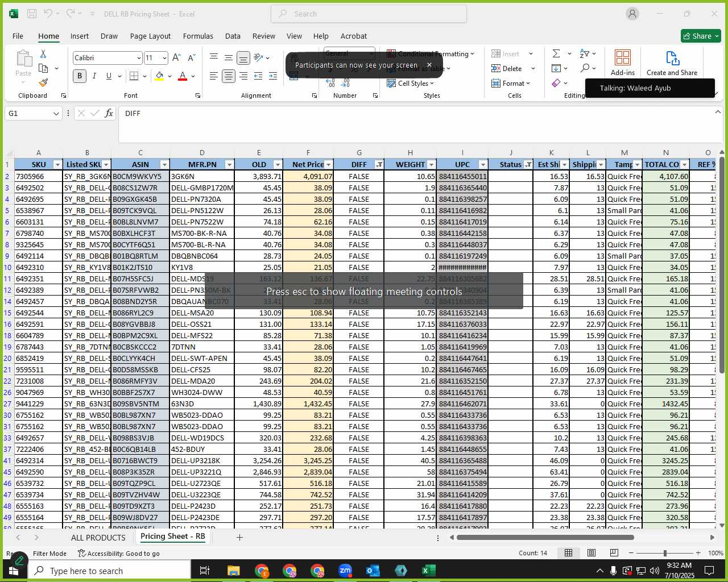Click the Top Align icon
728x582 pixels.
pyautogui.click(x=214, y=57)
